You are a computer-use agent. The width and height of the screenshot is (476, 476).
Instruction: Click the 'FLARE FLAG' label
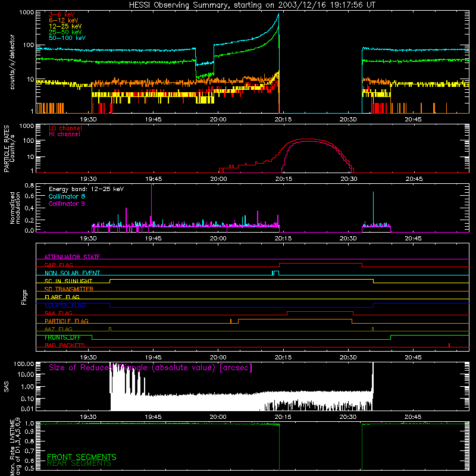[x=62, y=297]
